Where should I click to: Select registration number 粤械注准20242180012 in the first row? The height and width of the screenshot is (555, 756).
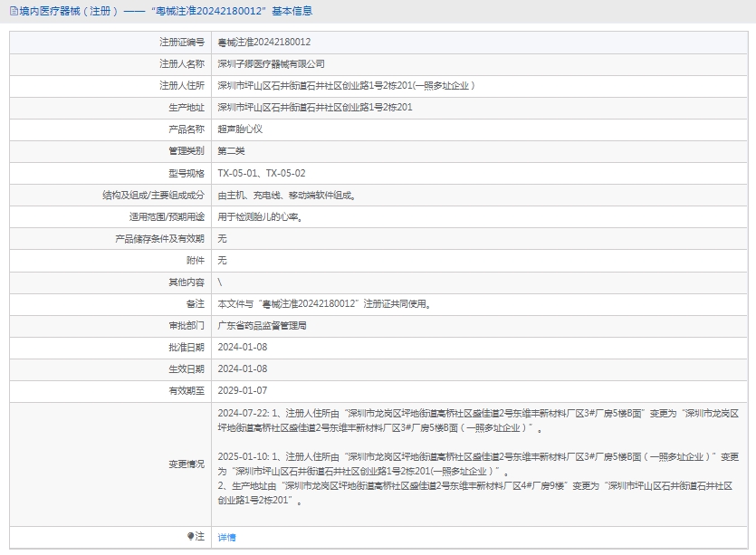pyautogui.click(x=264, y=43)
